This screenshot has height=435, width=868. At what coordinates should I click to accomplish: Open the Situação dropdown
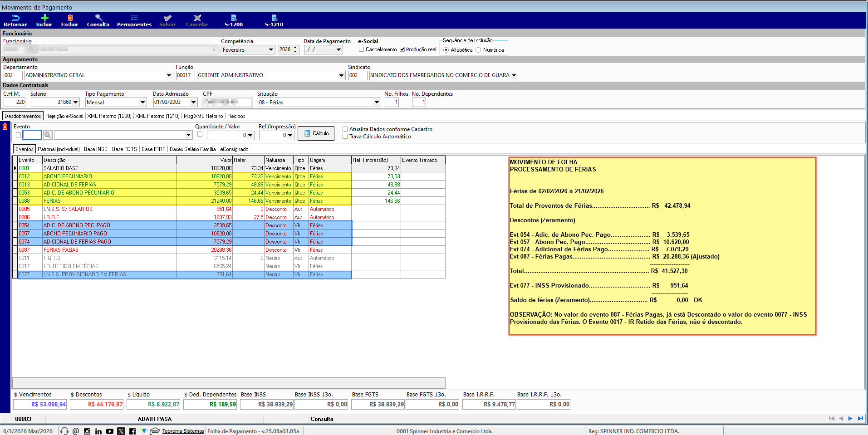pyautogui.click(x=377, y=103)
